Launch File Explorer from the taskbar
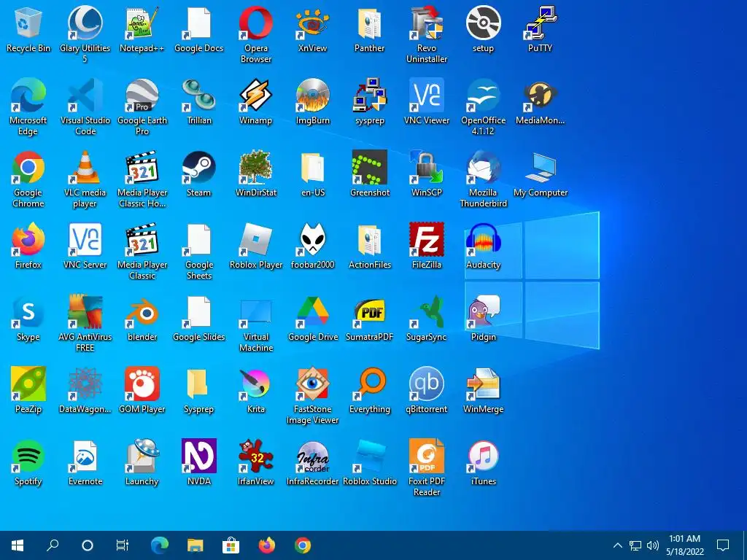 195,545
